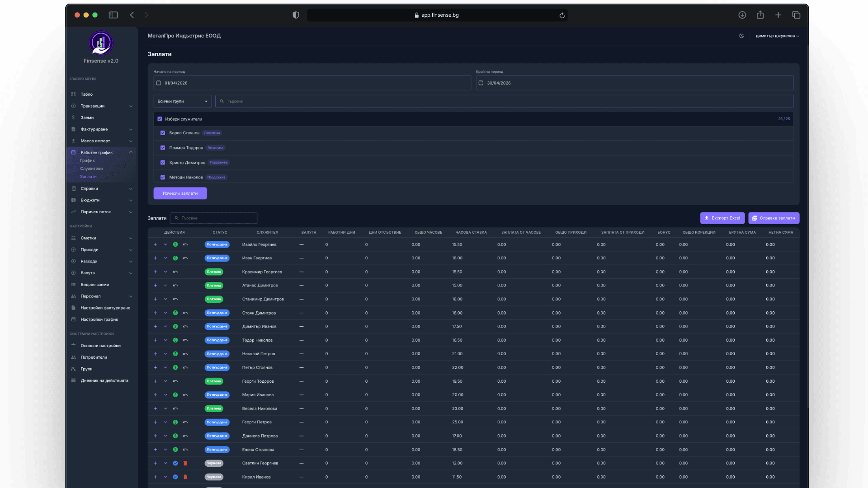Click undo arrow in Георги Тодоров row
Viewport: 868px width, 488px height.
(x=175, y=381)
